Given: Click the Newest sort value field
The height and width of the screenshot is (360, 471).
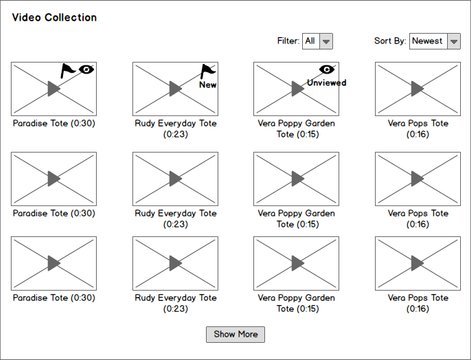Looking at the screenshot, I should pyautogui.click(x=428, y=41).
